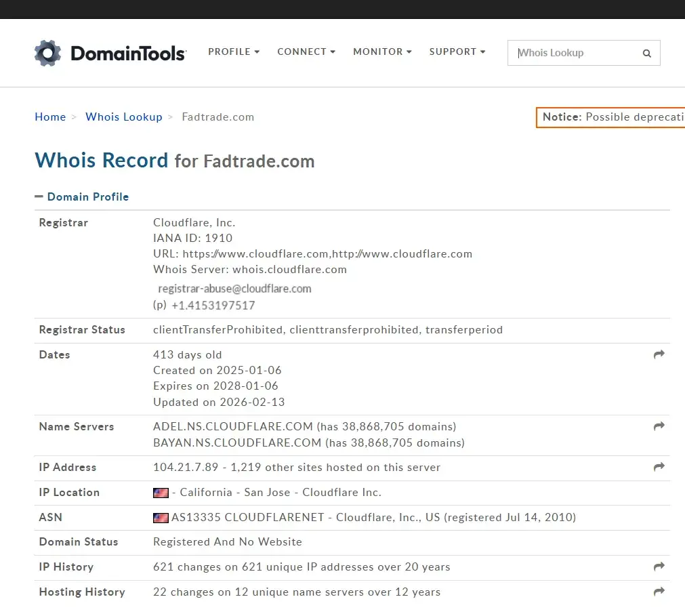This screenshot has width=685, height=616.
Task: Click share arrow in the Dates row
Action: 659,354
